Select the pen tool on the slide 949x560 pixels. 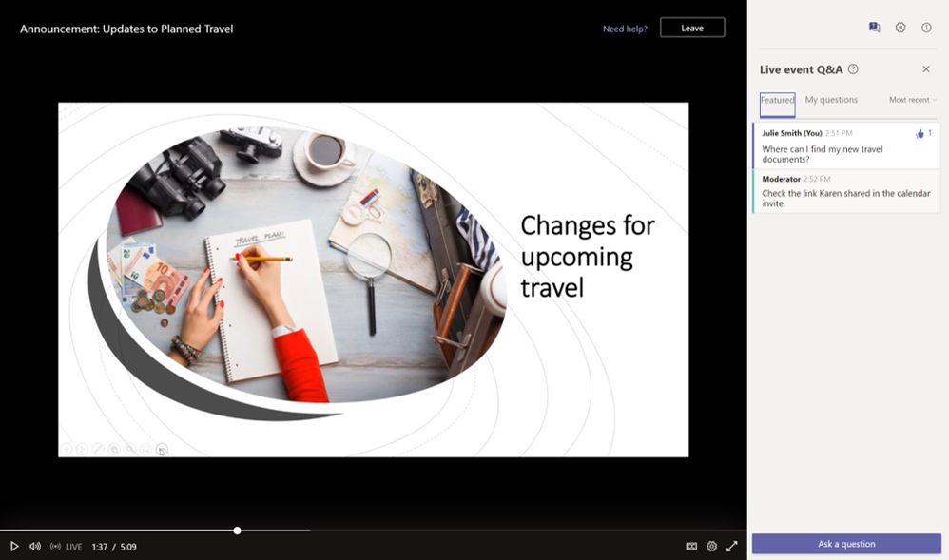point(97,449)
